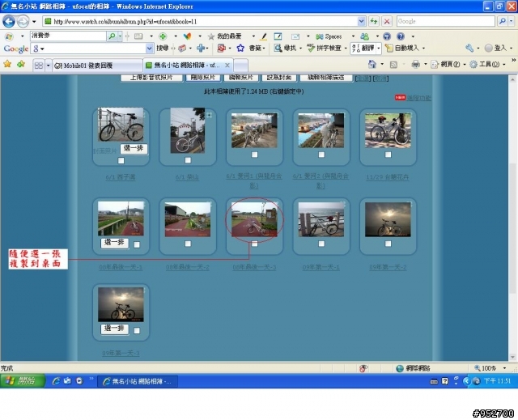Viewport: 518px width, 420px height.
Task: Click 選一排 button under 09年第一天-3 photo
Action: [114, 329]
